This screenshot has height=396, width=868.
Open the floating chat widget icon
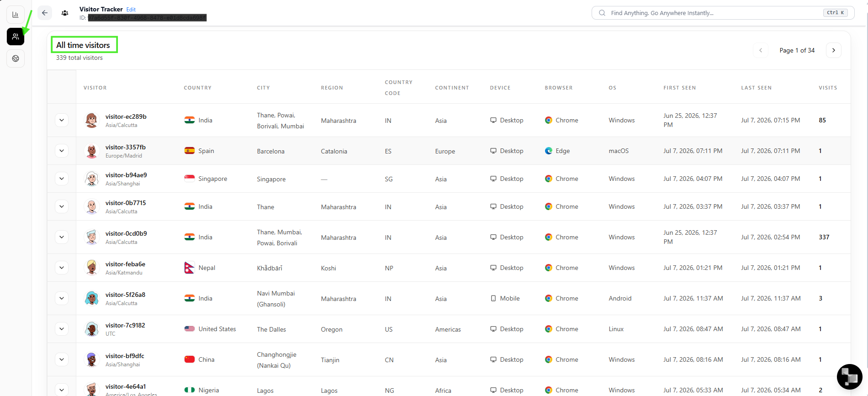(849, 376)
